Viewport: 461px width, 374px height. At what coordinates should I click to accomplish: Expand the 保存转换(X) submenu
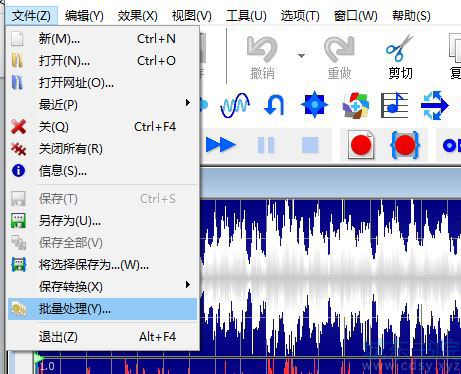[x=103, y=287]
